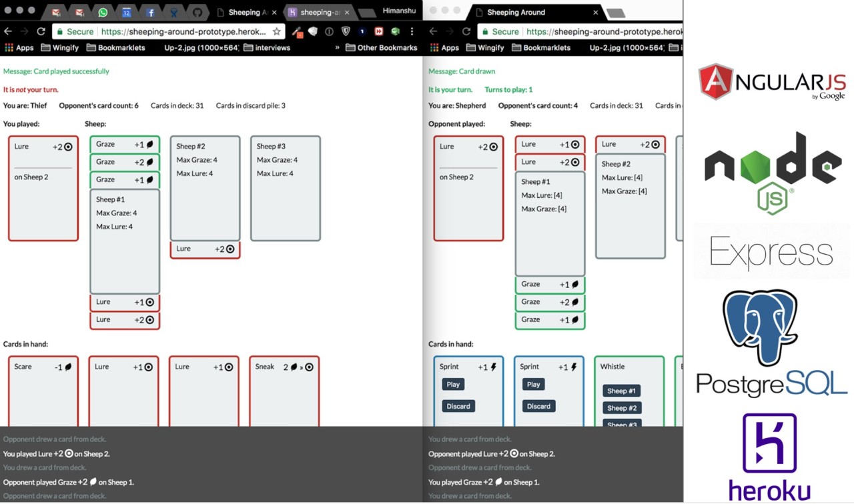The width and height of the screenshot is (854, 504).
Task: Switch to the GitHub pinned tab
Action: (197, 12)
